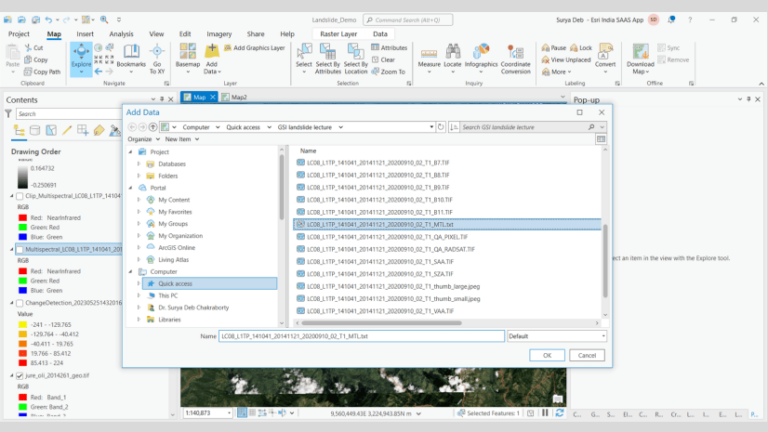Expand the This PC node
The image size is (768, 432).
[139, 295]
